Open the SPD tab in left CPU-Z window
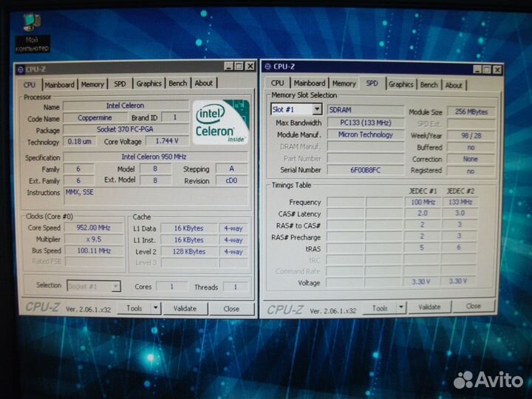Screen dimensions: 532x399 tap(120, 84)
